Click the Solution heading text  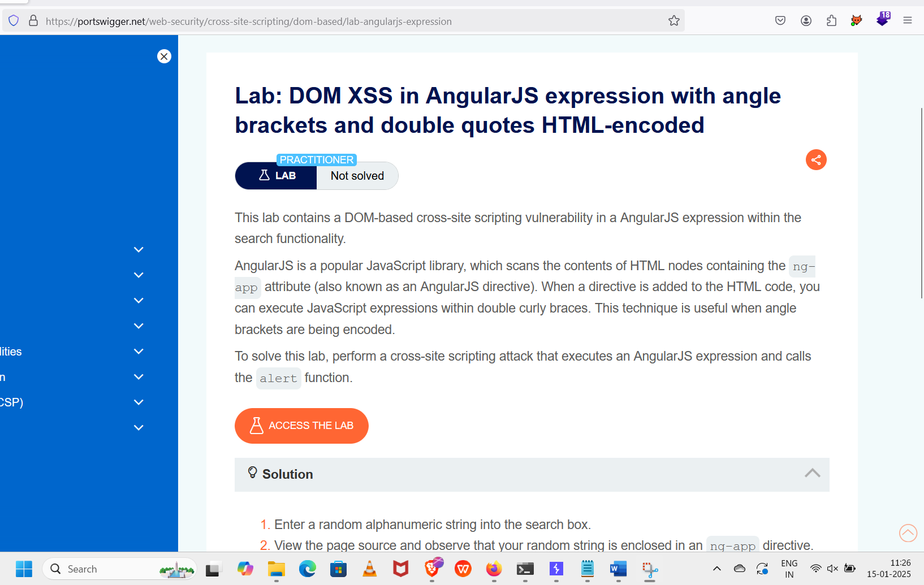coord(287,474)
